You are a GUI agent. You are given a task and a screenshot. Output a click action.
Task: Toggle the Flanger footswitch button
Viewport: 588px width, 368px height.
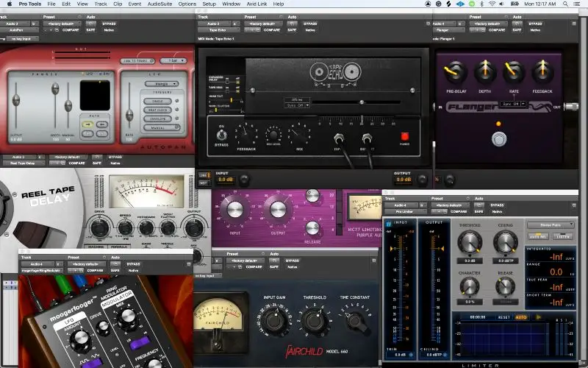(499, 139)
